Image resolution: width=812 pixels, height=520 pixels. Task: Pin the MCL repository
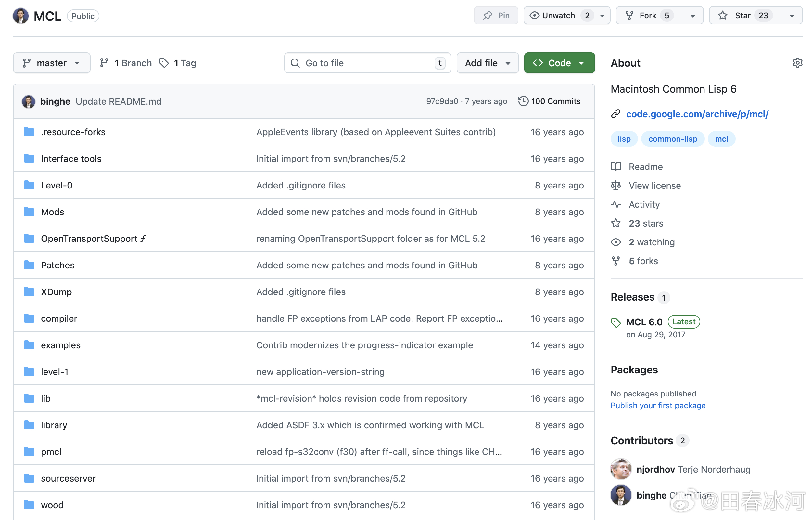(496, 16)
